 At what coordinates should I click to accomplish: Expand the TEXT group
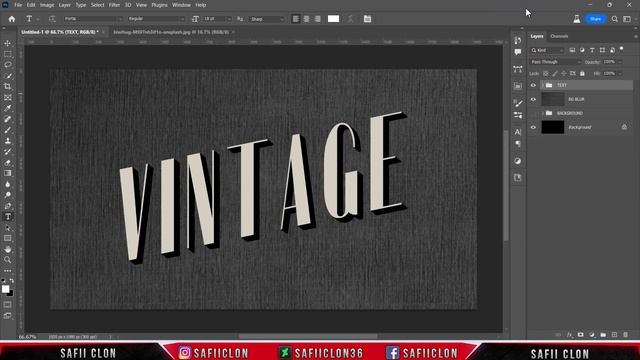(543, 85)
